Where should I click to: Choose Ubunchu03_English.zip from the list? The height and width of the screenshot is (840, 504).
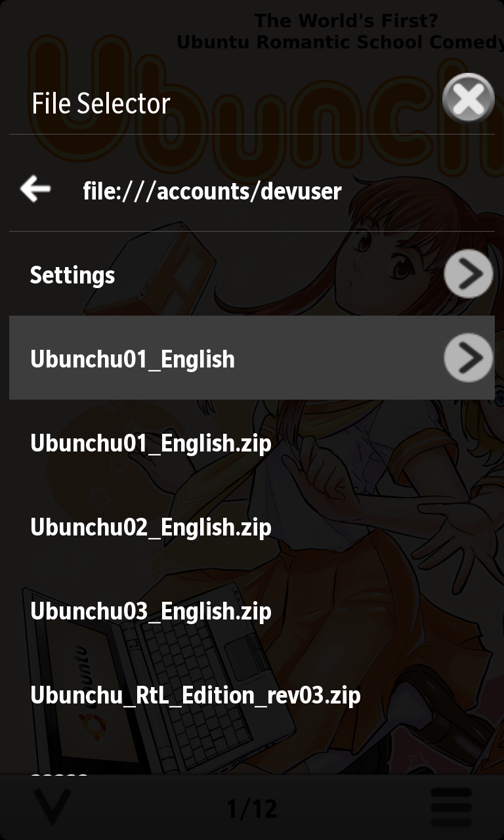252,611
